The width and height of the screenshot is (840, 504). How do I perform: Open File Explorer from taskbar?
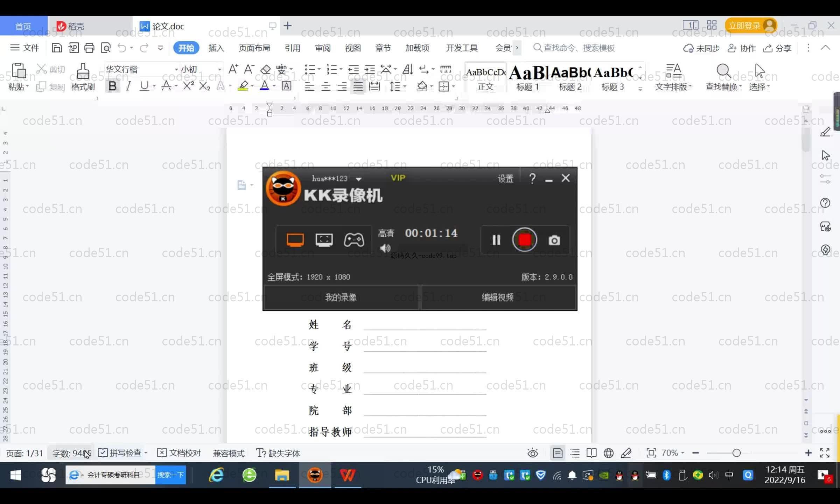(x=282, y=475)
